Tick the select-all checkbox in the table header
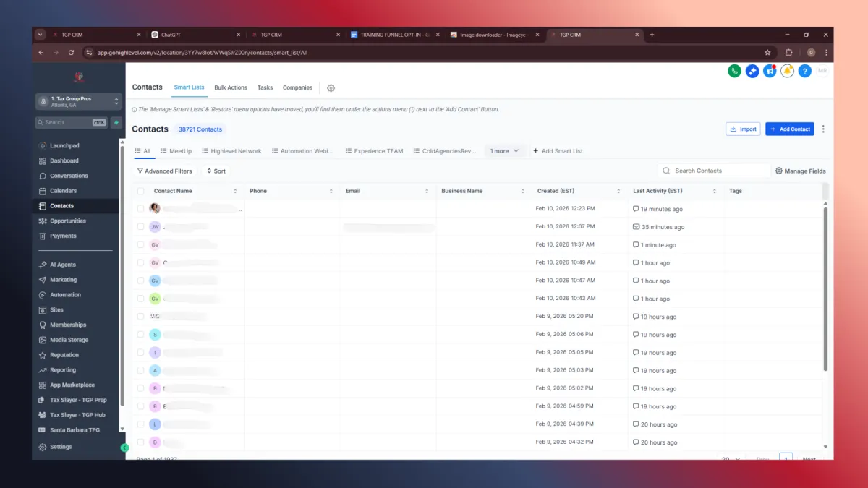 pos(140,191)
